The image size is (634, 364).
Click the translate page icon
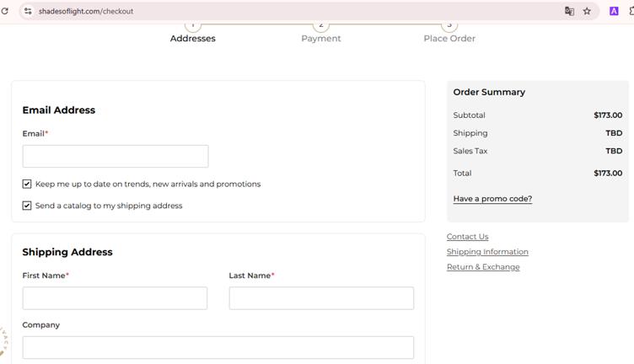pos(569,11)
